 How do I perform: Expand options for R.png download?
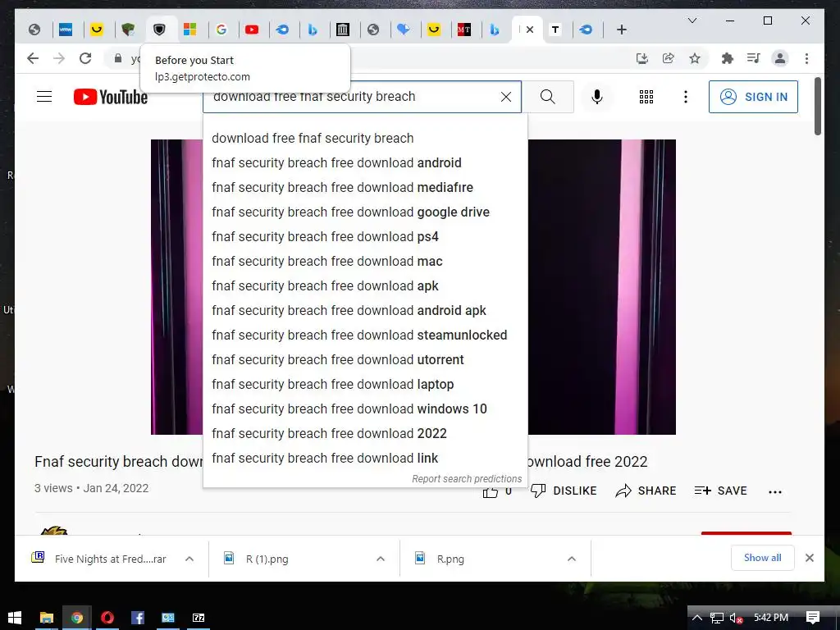click(572, 559)
